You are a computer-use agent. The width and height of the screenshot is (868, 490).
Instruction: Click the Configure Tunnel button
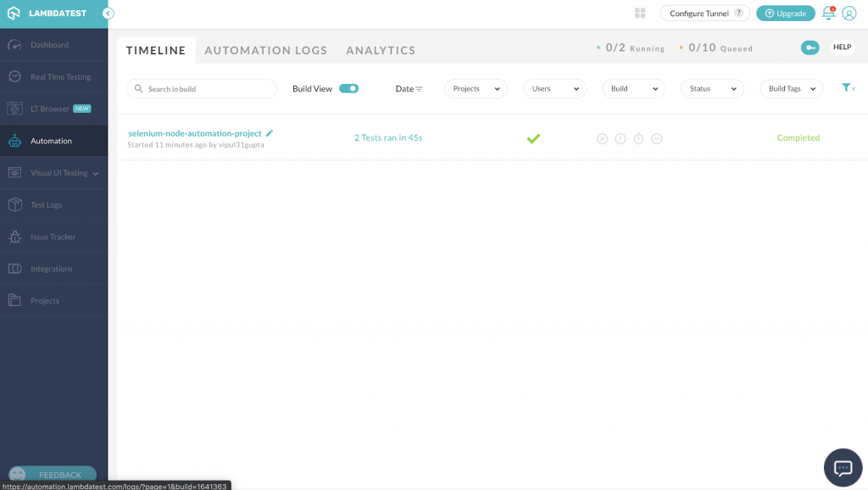click(704, 14)
